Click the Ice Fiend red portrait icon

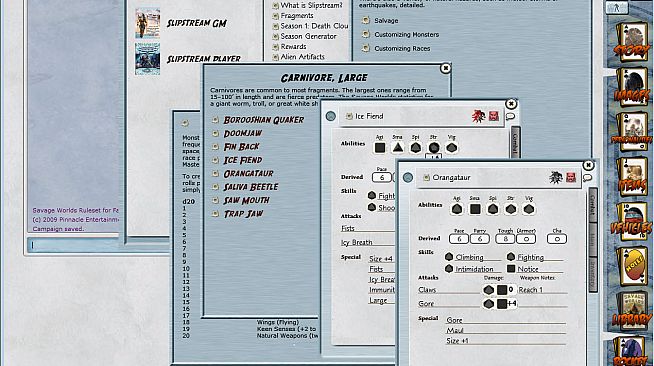[x=494, y=116]
